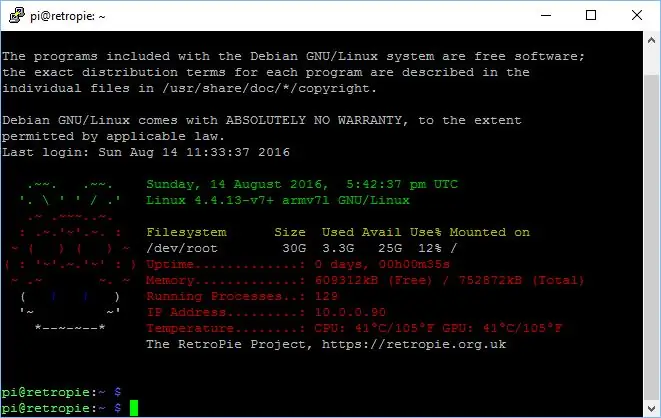The image size is (661, 418).
Task: Click the IP address 10.0.0.90 value
Action: pyautogui.click(x=350, y=312)
